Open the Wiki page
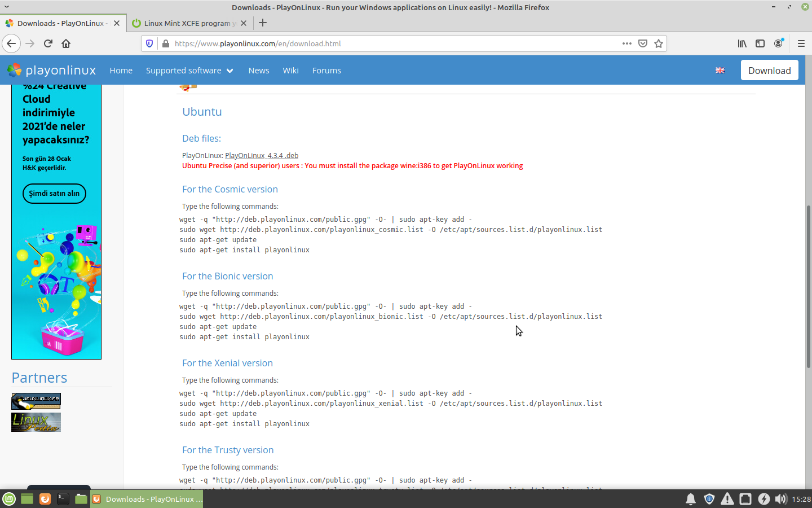Image resolution: width=812 pixels, height=508 pixels. click(290, 71)
